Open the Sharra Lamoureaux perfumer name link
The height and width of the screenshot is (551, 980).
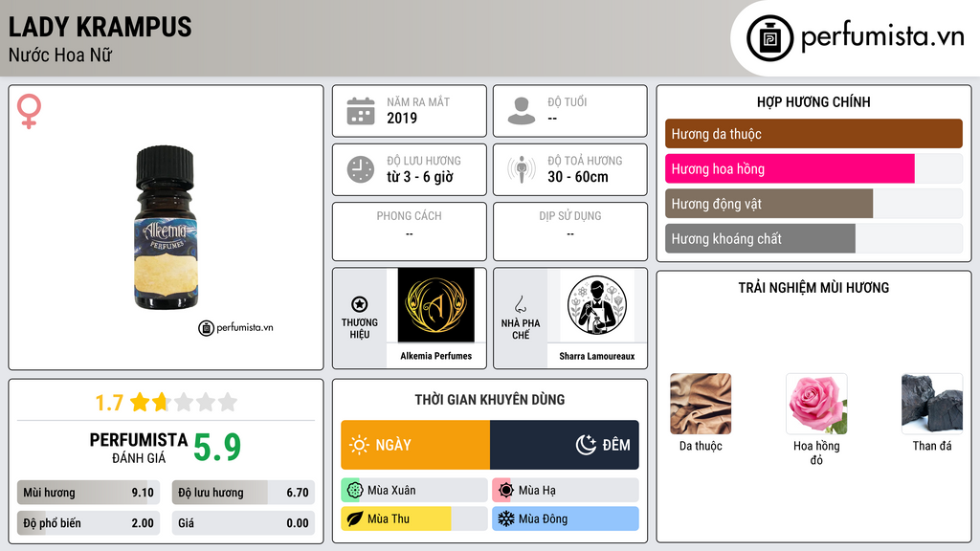pos(597,356)
